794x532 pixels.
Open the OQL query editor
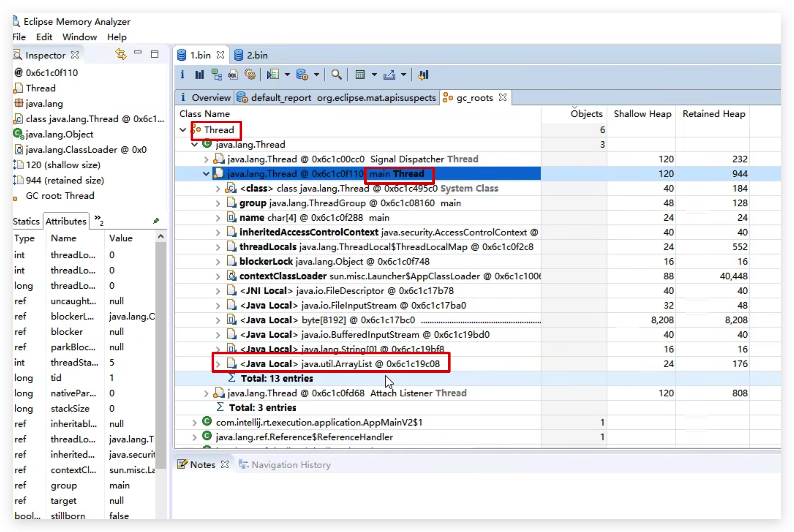click(x=233, y=75)
